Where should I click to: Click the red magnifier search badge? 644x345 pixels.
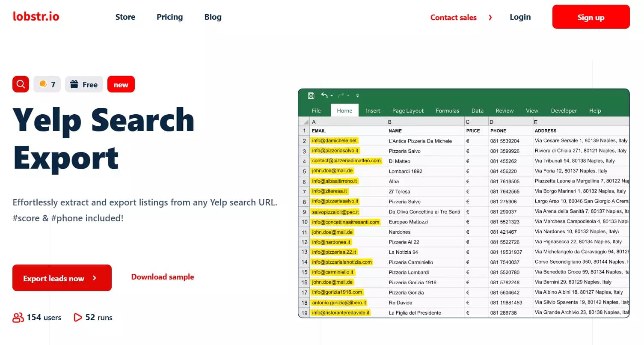pos(20,84)
